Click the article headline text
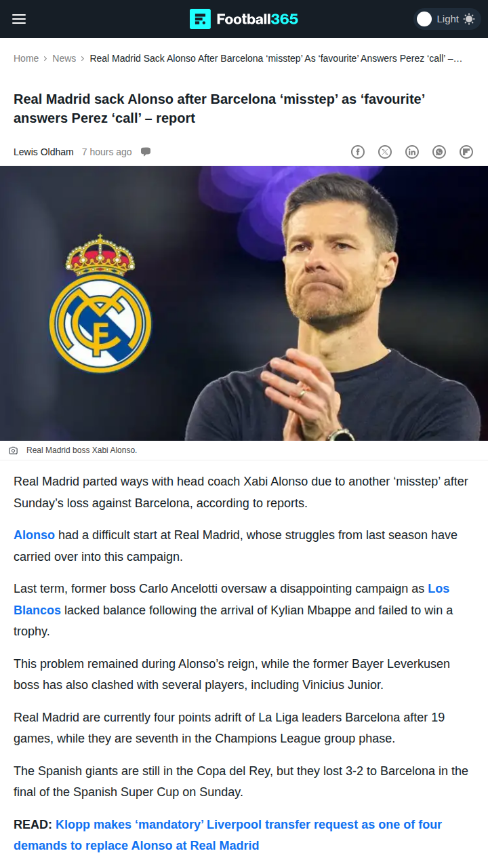Screen dimensions: 488x868 pyautogui.click(x=220, y=108)
